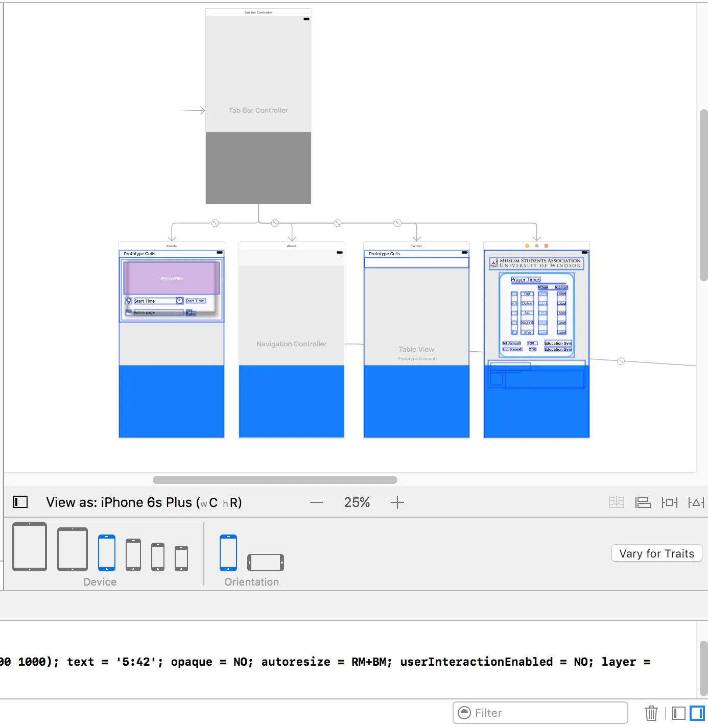Select Prototype Cells header in Twitter scene
Screen dimensions: 708x728
385,254
